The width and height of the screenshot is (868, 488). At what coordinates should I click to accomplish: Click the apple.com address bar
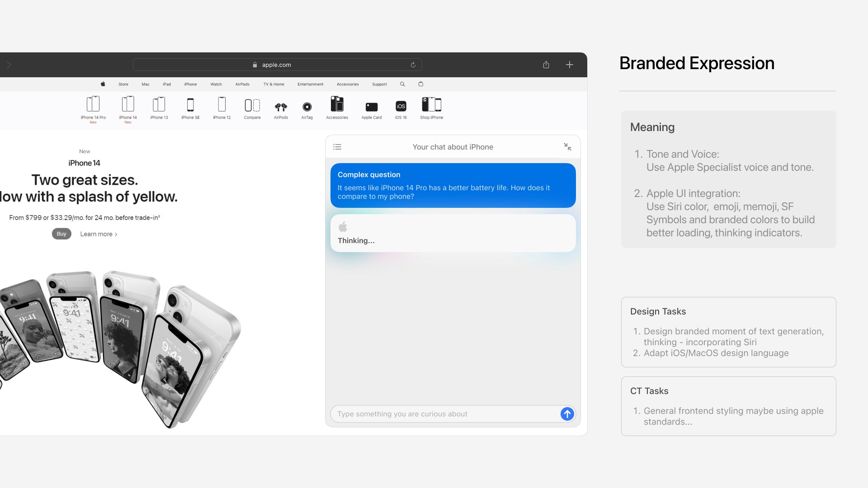point(277,65)
